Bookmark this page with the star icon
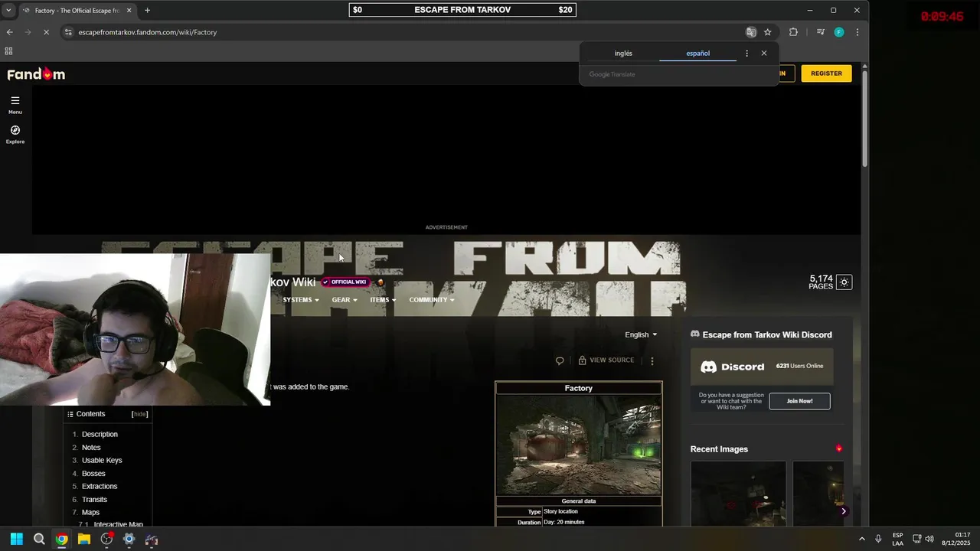 point(767,32)
